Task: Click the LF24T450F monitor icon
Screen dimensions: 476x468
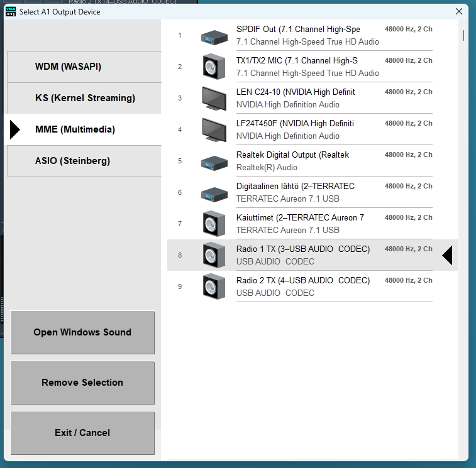Action: point(214,130)
